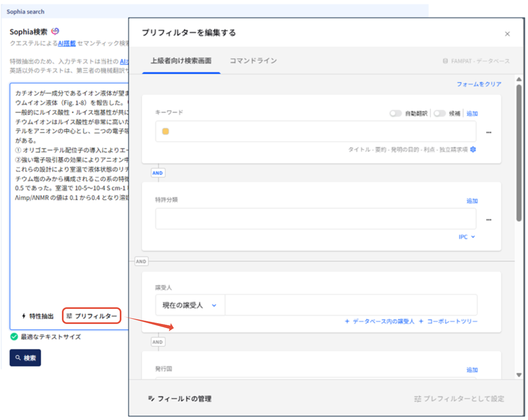This screenshot has width=528, height=420.
Task: Click the 譲受人 name input field
Action: (x=351, y=305)
